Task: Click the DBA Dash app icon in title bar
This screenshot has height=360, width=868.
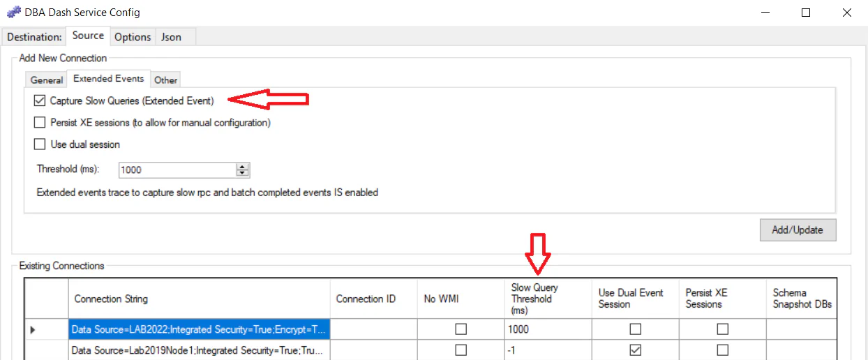Action: pos(13,12)
